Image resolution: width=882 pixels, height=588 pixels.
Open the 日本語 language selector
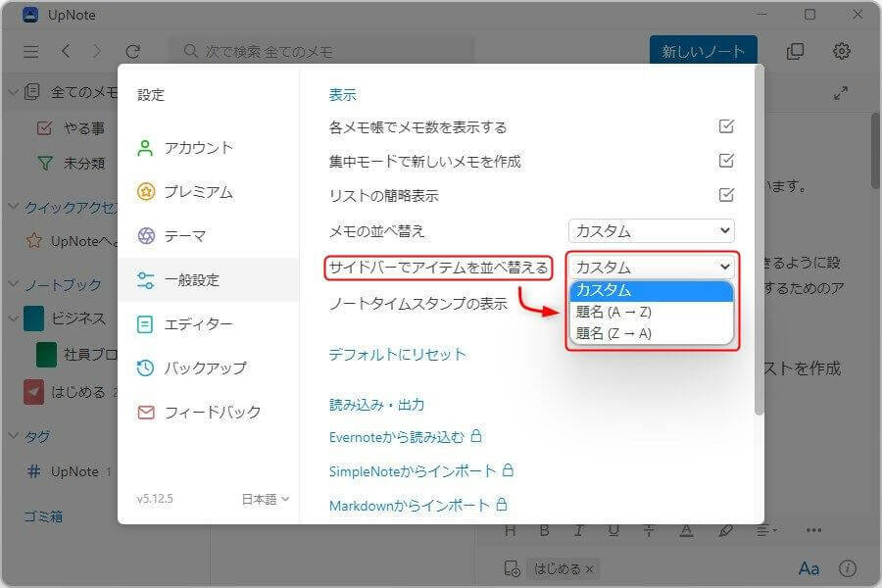pos(265,499)
